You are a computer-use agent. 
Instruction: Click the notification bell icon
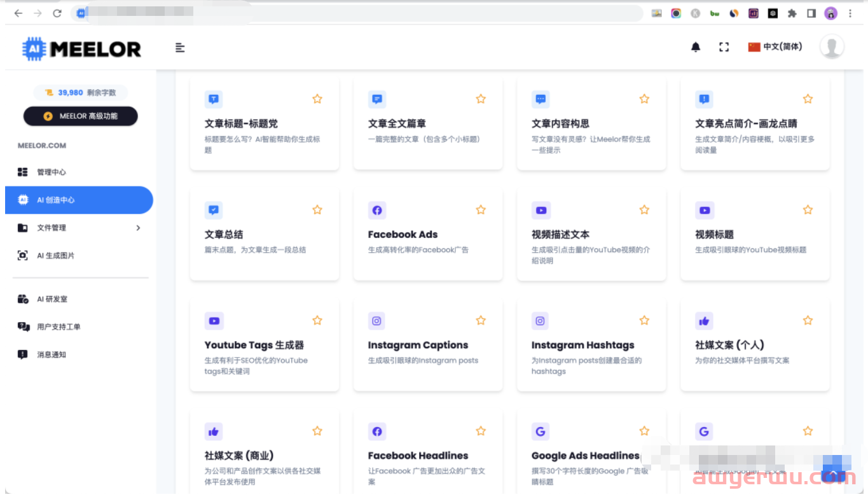tap(696, 47)
